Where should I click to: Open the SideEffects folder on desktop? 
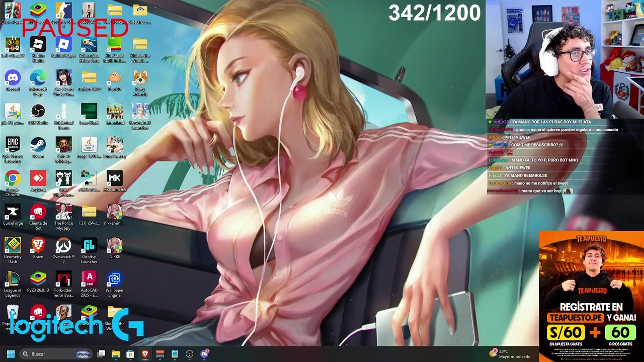pos(140,14)
